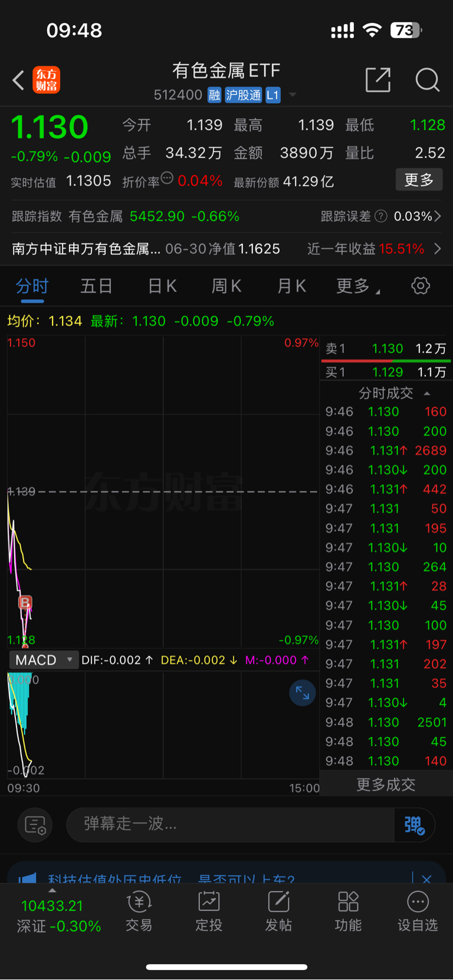Open the 弹幕 settings list icon

35,825
